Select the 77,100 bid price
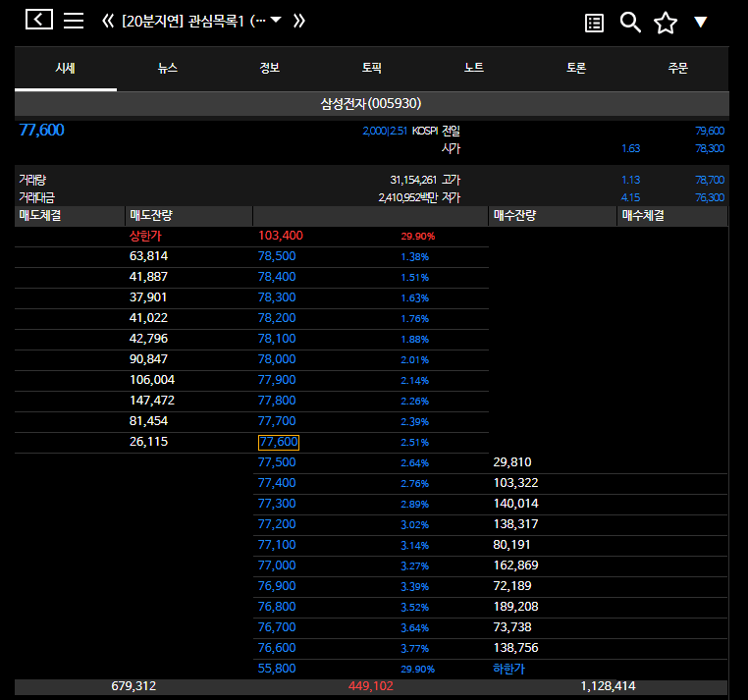 [x=277, y=545]
